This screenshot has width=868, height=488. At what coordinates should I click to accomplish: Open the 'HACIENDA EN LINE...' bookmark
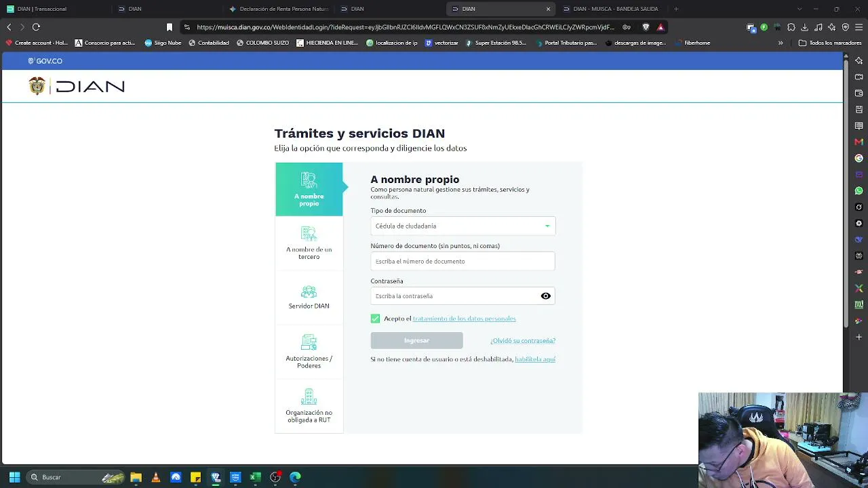point(327,43)
